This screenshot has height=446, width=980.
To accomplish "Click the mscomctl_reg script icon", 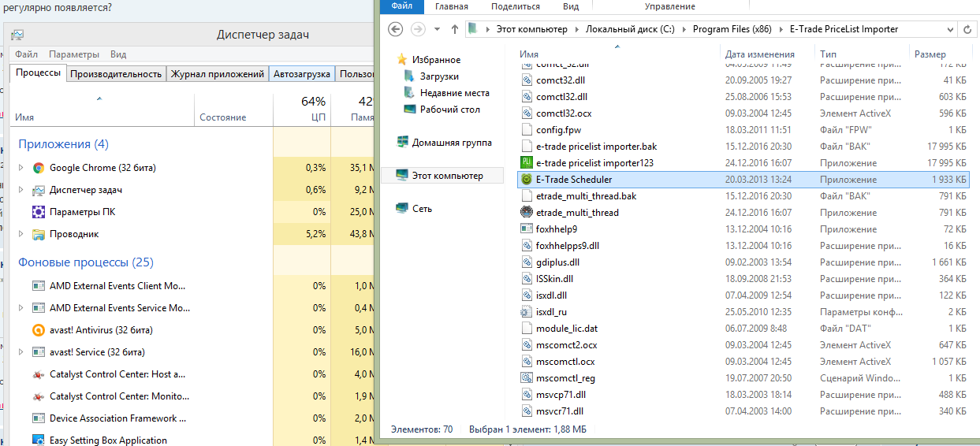I will (527, 378).
